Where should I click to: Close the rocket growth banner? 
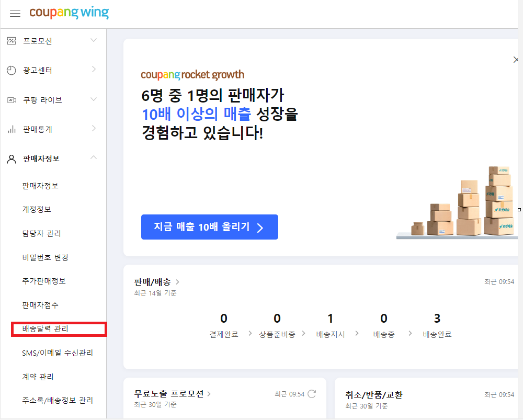click(516, 60)
